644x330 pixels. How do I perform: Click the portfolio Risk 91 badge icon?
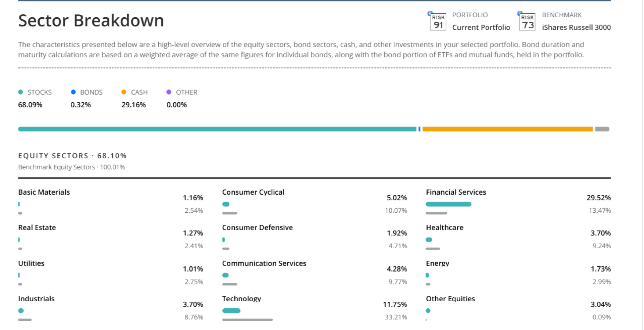point(438,22)
